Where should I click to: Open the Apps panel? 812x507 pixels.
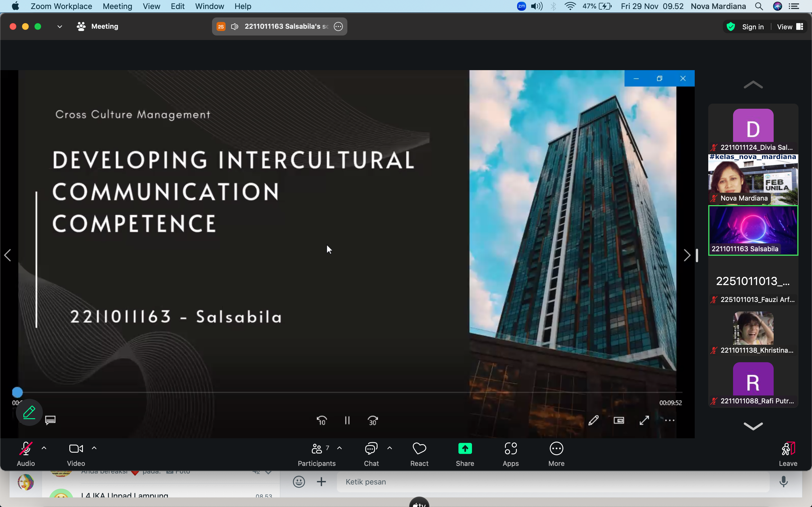point(510,449)
